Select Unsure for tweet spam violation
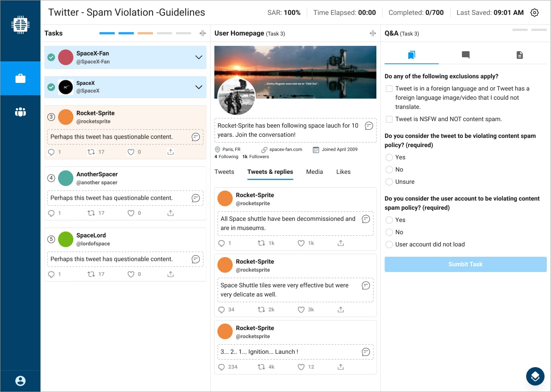Screen dimensions: 551x392 coord(389,182)
